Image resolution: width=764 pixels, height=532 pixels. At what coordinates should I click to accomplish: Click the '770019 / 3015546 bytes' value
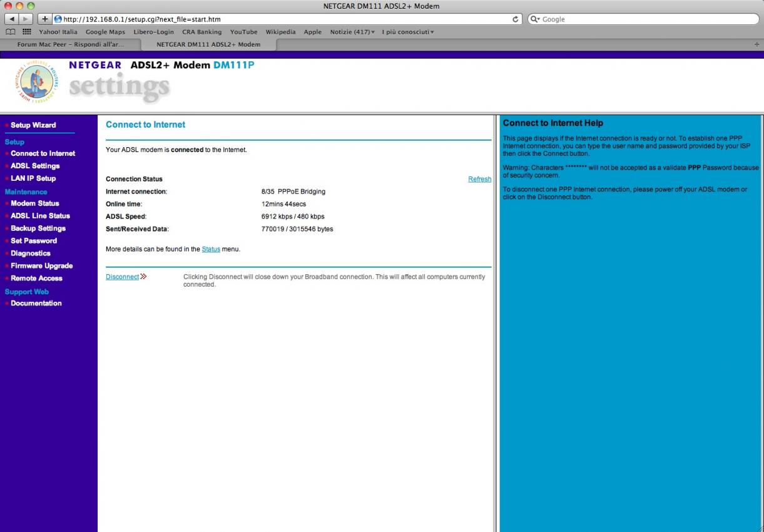click(x=297, y=229)
